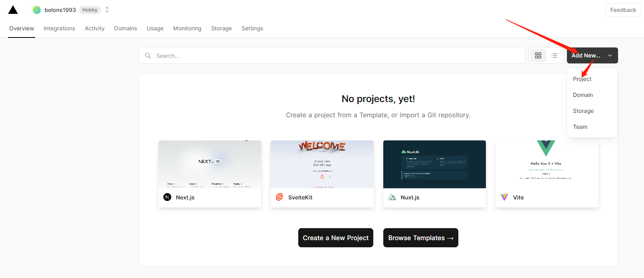Switch to grid view layout
This screenshot has height=278, width=644.
(x=538, y=55)
